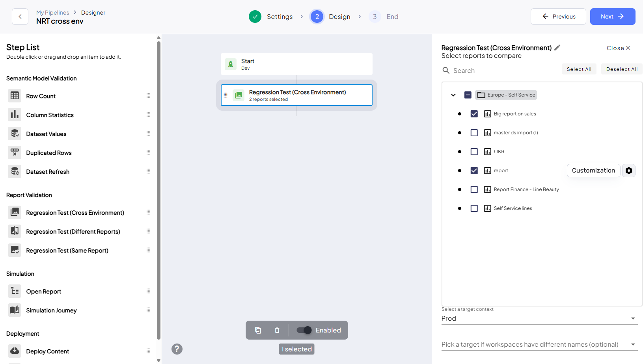Check the OKR report checkbox

pos(474,152)
